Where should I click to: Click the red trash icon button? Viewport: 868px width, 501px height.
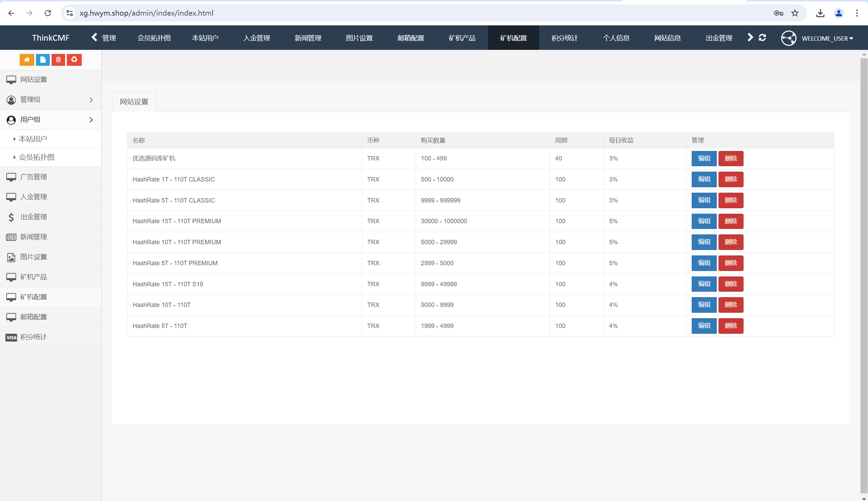[x=58, y=60]
